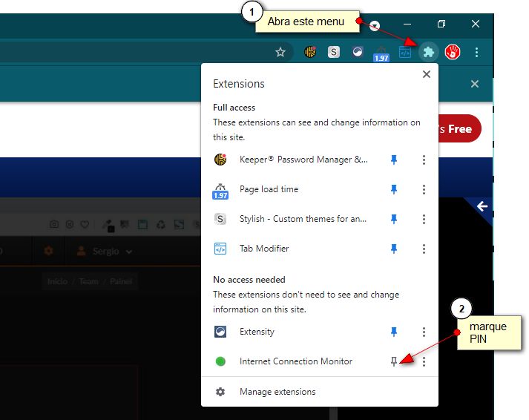Screen dimensions: 529x420
Task: Click the Tab Modifier icon in the toolbar
Action: [x=405, y=52]
